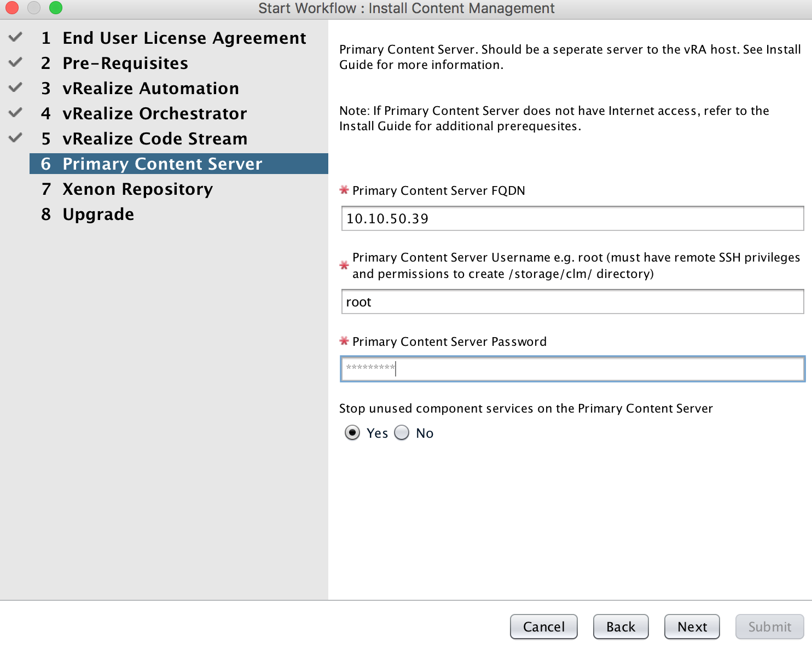Screen dimensions: 812x649
Task: Click checkmark icon beside End User License Agreement
Action: [x=16, y=37]
